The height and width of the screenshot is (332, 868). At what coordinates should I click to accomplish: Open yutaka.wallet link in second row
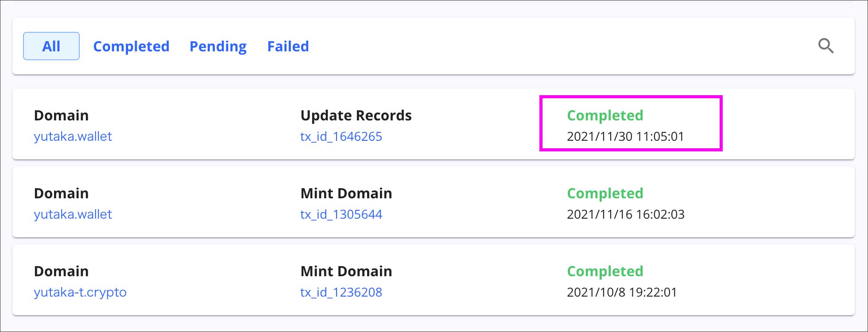(x=73, y=214)
